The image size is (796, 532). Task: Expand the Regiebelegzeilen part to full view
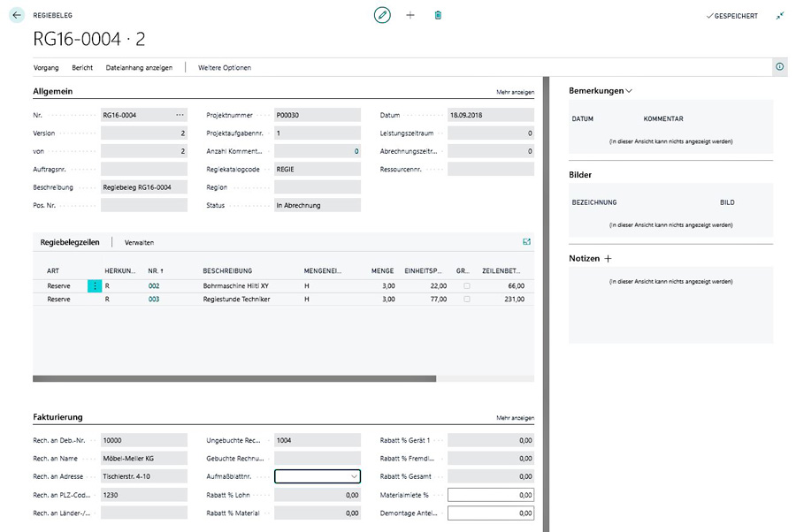click(526, 242)
